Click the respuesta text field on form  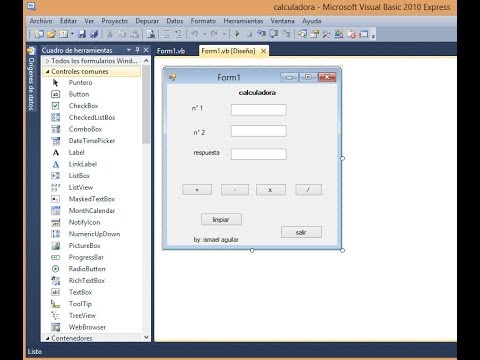258,154
